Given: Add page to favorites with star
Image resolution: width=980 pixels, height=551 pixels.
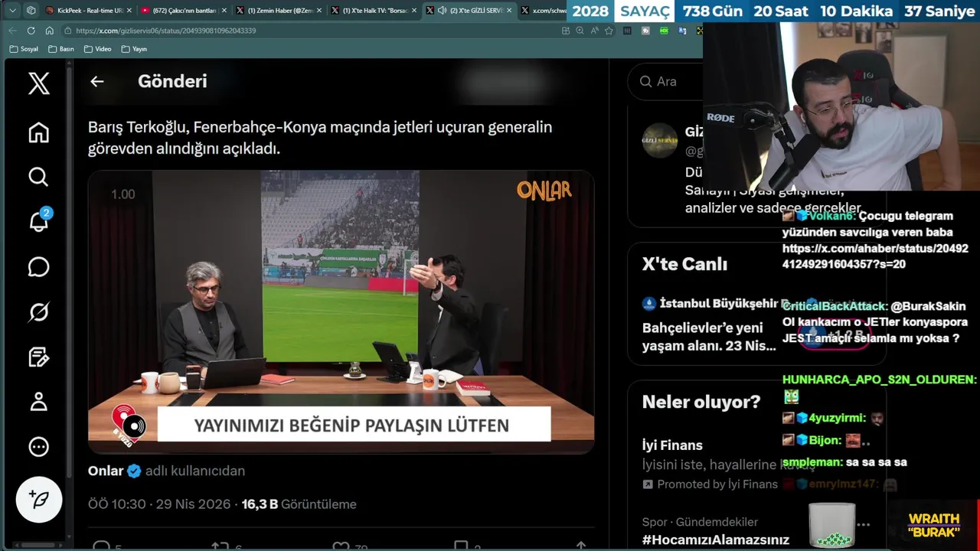Looking at the screenshot, I should [x=609, y=31].
